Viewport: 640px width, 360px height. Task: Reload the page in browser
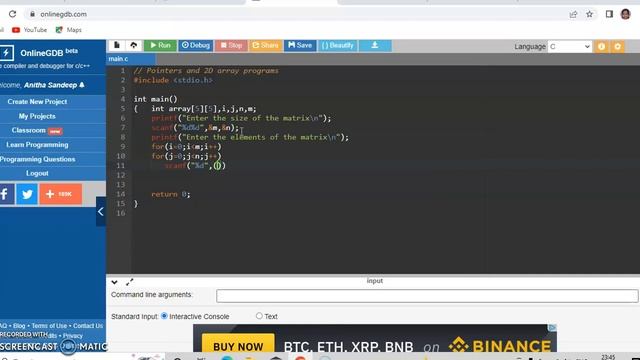[x=13, y=14]
